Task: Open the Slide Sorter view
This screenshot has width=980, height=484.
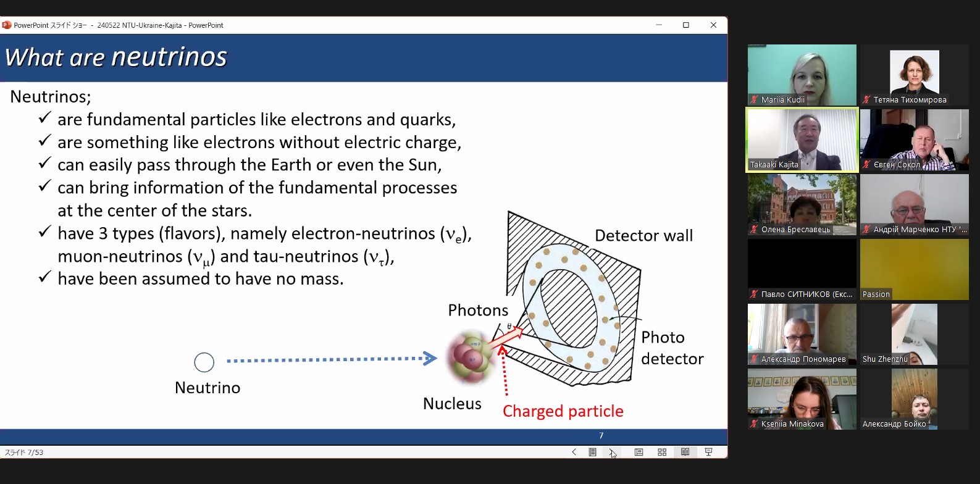Action: coord(662,452)
